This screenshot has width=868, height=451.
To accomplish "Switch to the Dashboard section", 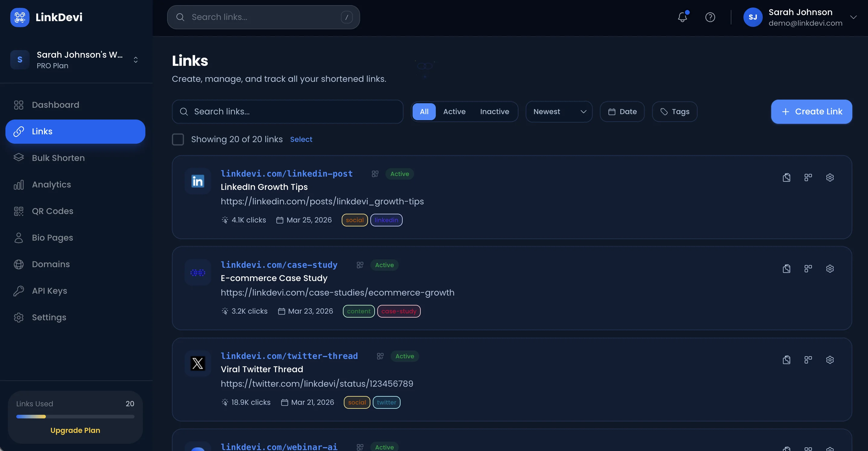I will pyautogui.click(x=55, y=105).
